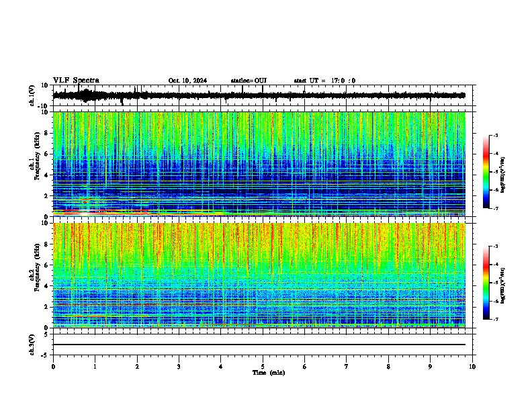Click the "-4" label on ch.2 color bar
This screenshot has height=411, width=532.
[x=495, y=265]
